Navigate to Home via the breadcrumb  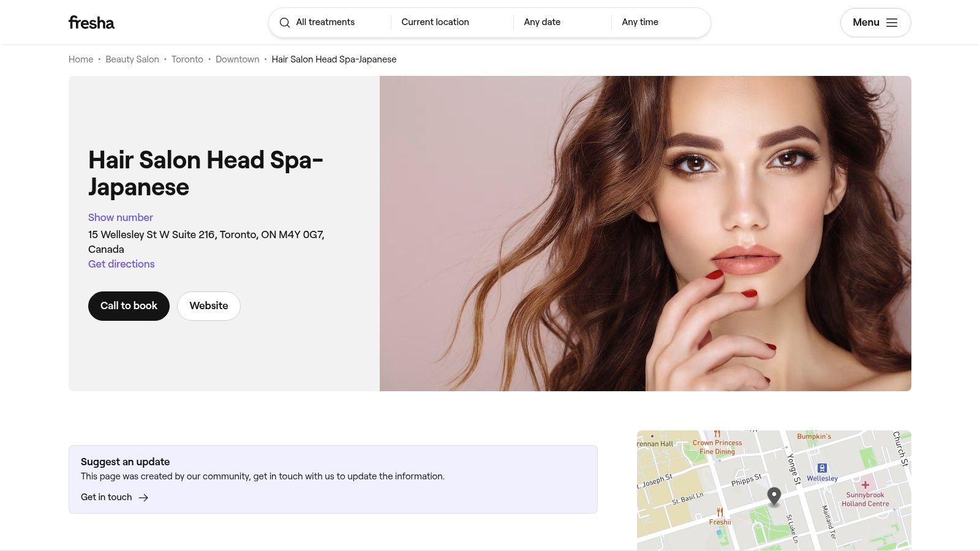point(80,59)
